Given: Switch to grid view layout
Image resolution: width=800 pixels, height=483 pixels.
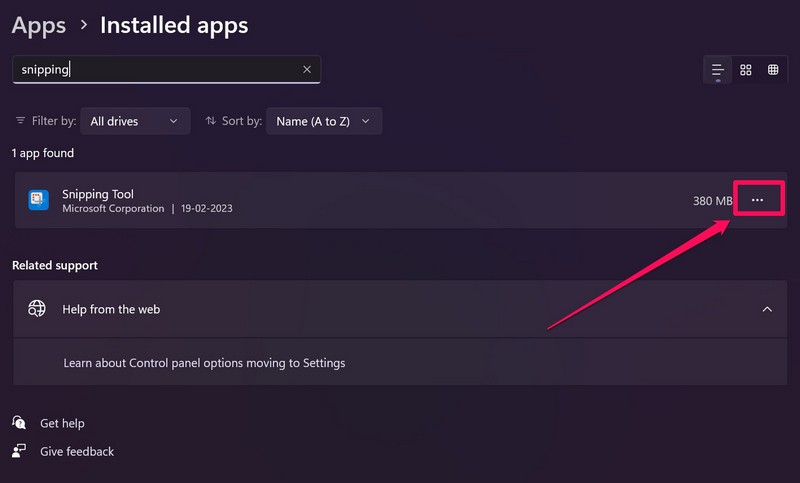Looking at the screenshot, I should click(746, 70).
